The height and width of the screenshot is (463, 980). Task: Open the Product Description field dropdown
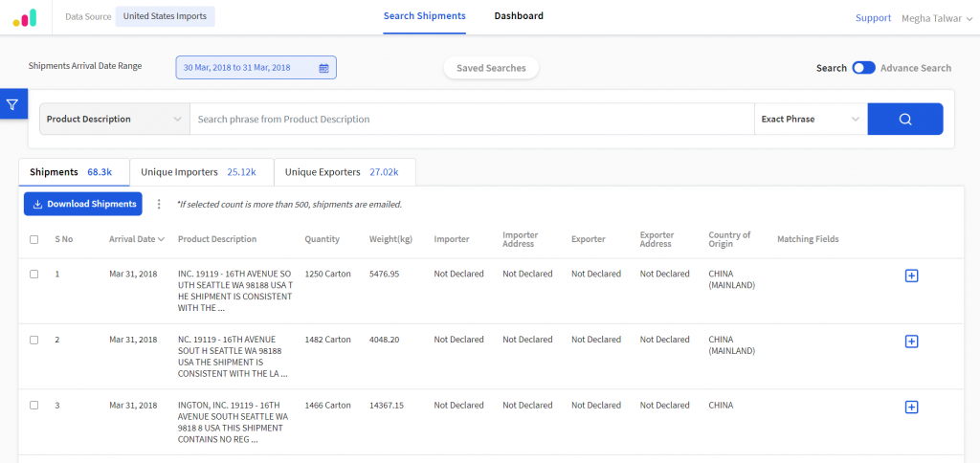pos(115,119)
